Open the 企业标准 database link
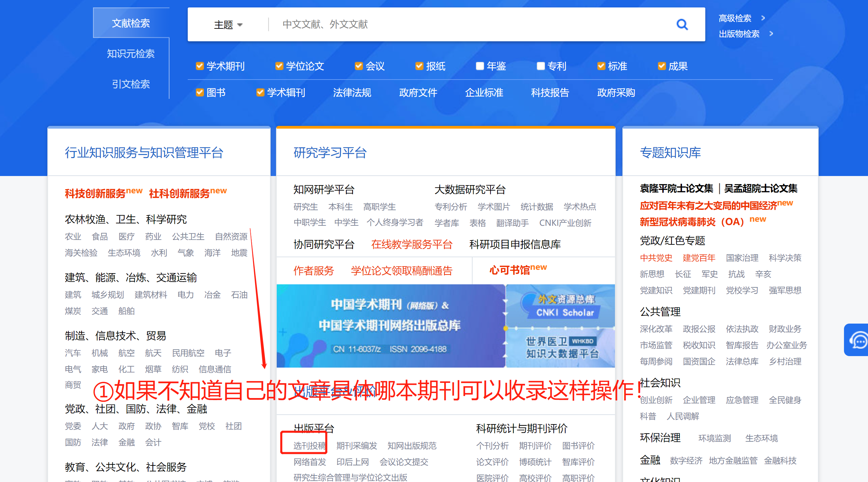868x482 pixels. point(484,92)
